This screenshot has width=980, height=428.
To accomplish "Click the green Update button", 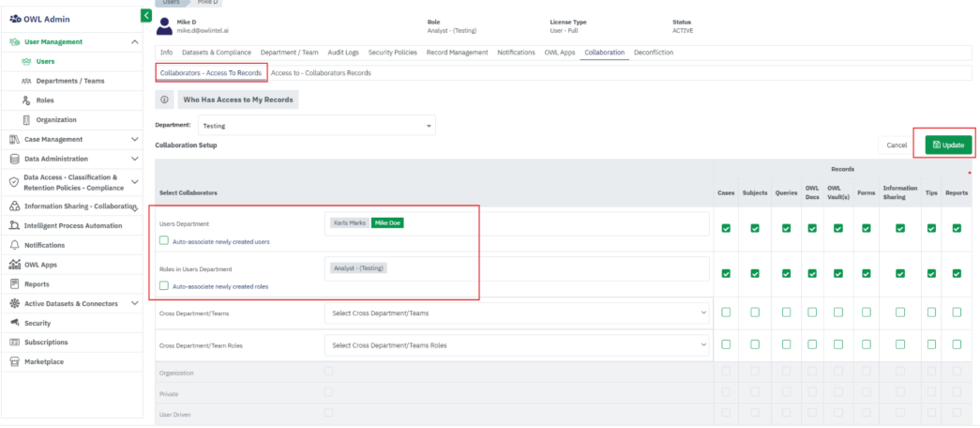I will 949,145.
